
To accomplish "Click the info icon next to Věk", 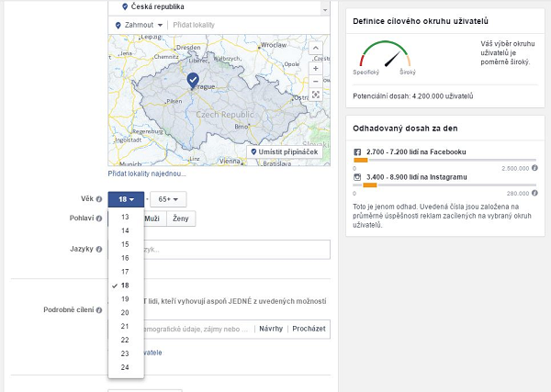I will (99, 199).
